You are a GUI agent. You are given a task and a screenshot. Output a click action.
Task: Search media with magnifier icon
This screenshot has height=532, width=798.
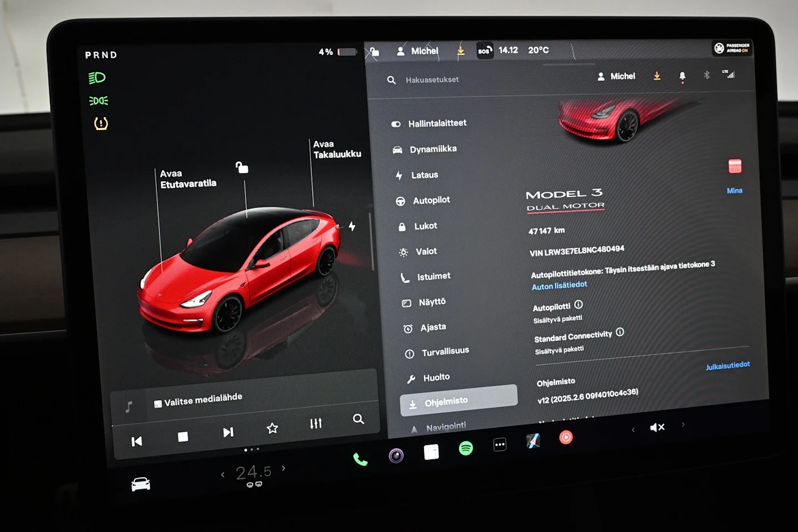(359, 419)
